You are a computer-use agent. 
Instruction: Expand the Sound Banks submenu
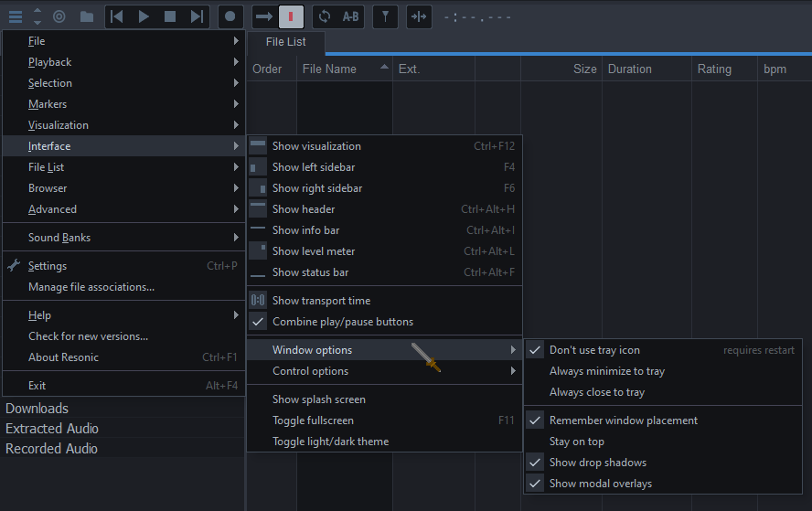59,238
